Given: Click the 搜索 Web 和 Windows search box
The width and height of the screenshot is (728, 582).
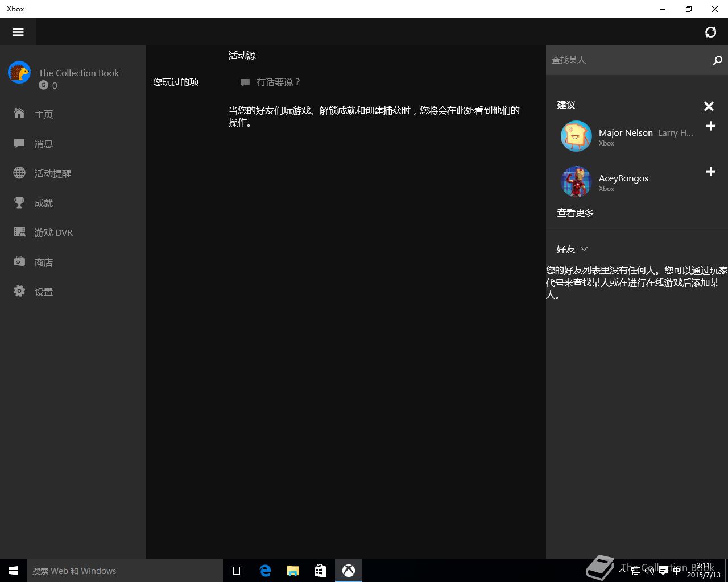Looking at the screenshot, I should 125,571.
